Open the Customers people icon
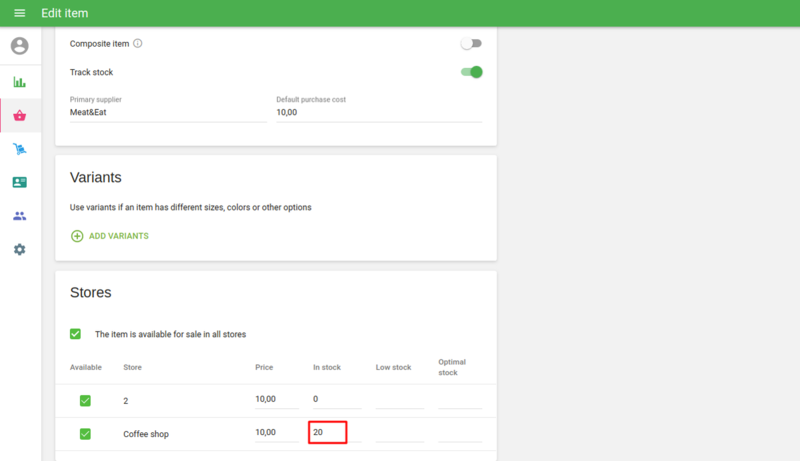 point(19,215)
